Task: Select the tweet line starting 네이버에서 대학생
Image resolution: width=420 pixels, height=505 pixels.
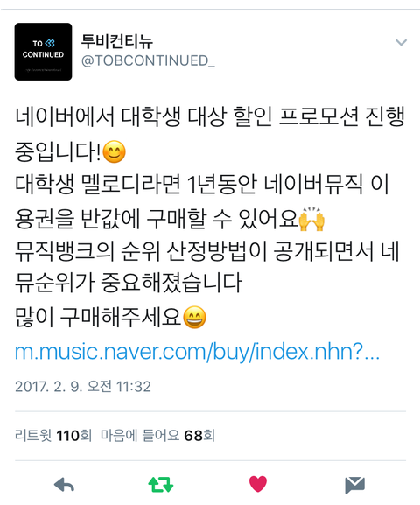Action: coord(210,116)
